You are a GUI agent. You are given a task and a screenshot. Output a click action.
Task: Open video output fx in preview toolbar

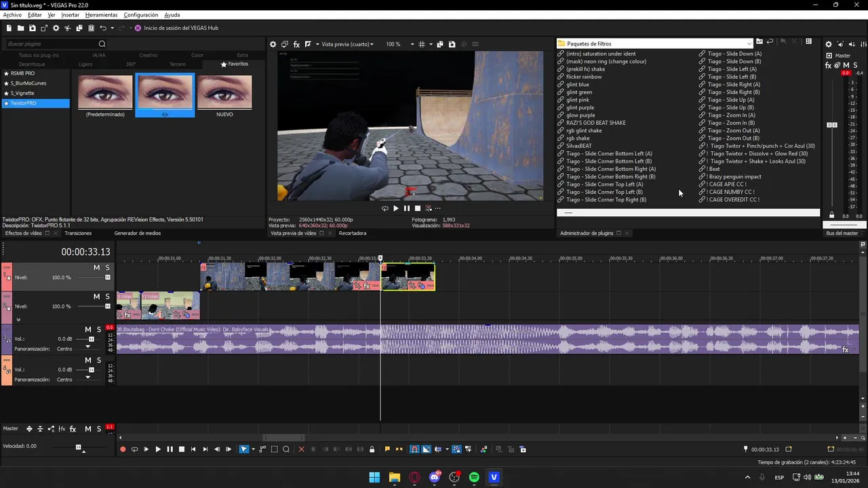[x=296, y=44]
